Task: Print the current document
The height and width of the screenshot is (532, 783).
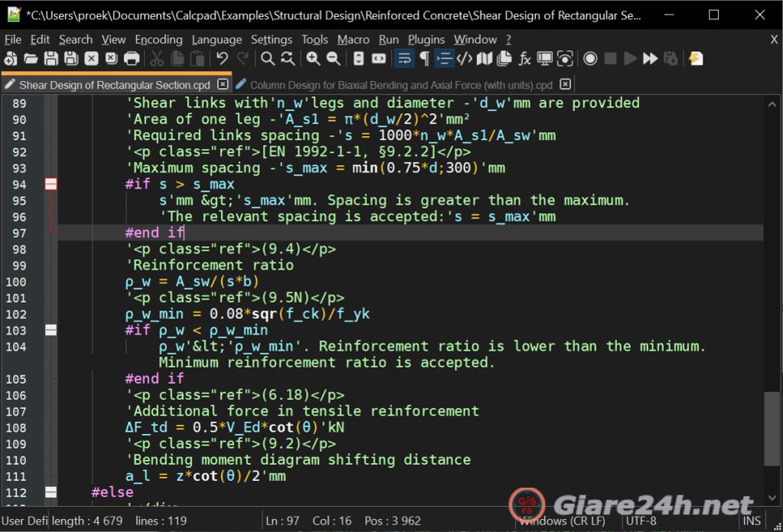Action: [x=132, y=59]
